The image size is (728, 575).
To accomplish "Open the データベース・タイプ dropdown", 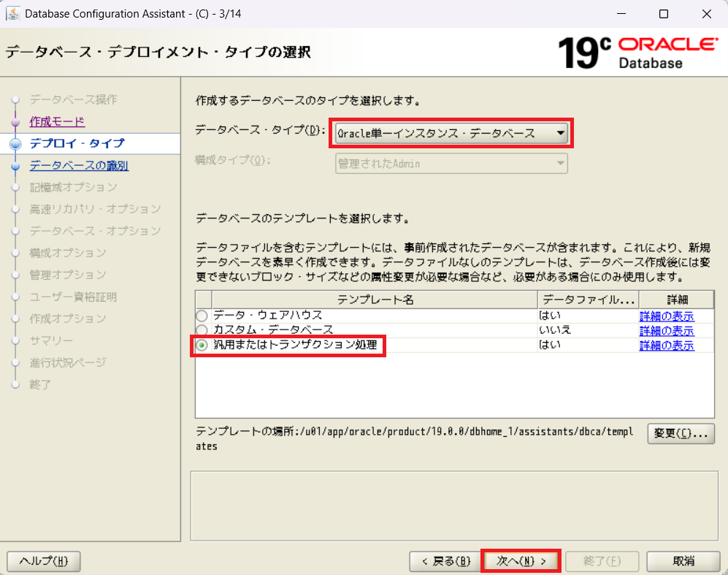I will coord(451,133).
